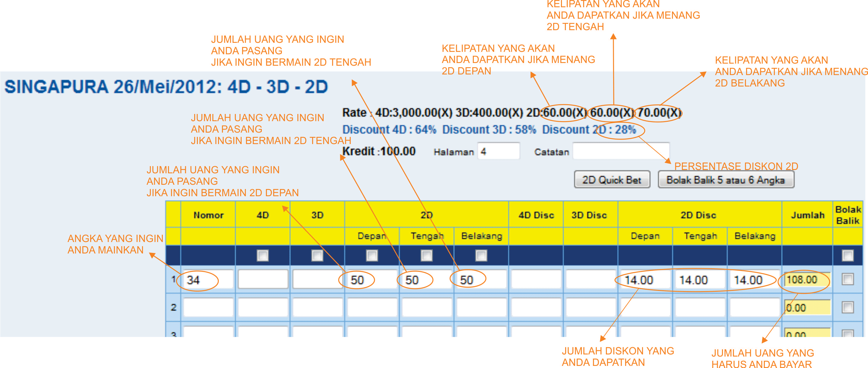Tick the 2D Tengah header checkbox
This screenshot has height=368, width=868.
click(x=426, y=255)
